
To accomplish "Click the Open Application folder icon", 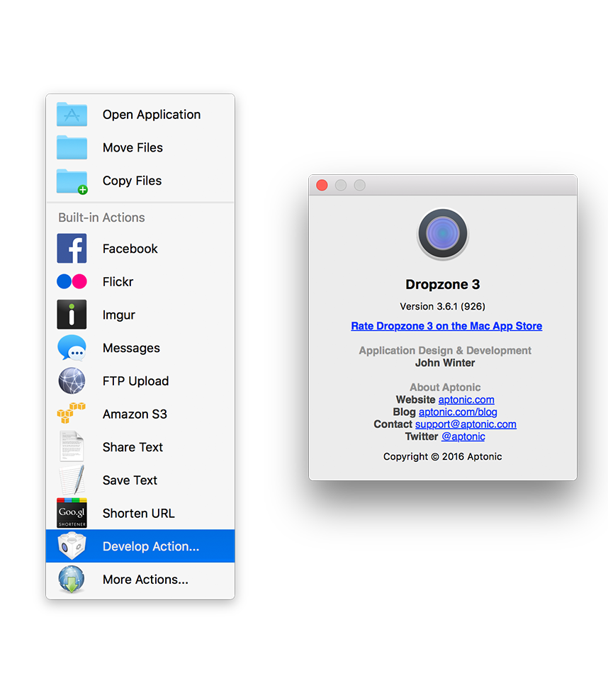I will (72, 114).
